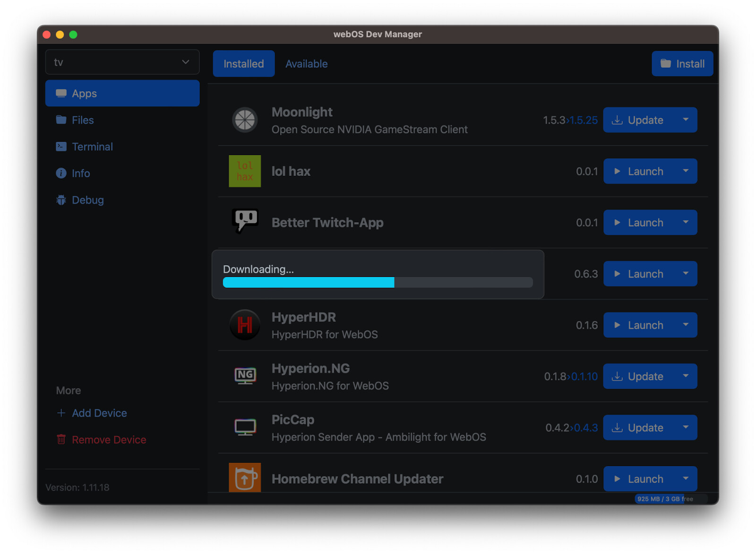Click the Downloading progress bar

click(x=378, y=283)
